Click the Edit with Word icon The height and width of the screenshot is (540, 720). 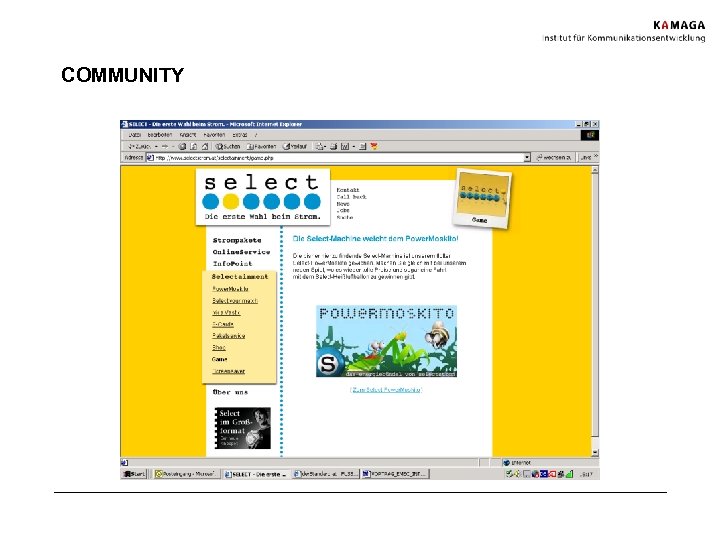(344, 146)
